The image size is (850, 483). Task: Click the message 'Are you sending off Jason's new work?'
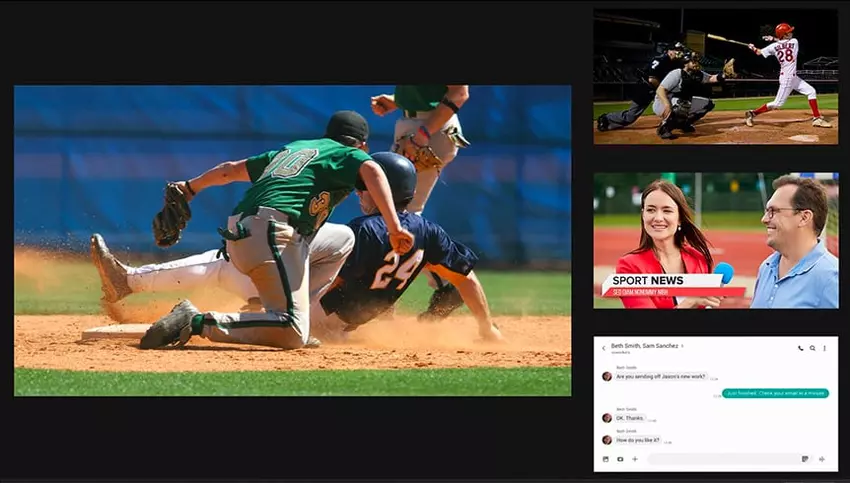[662, 377]
